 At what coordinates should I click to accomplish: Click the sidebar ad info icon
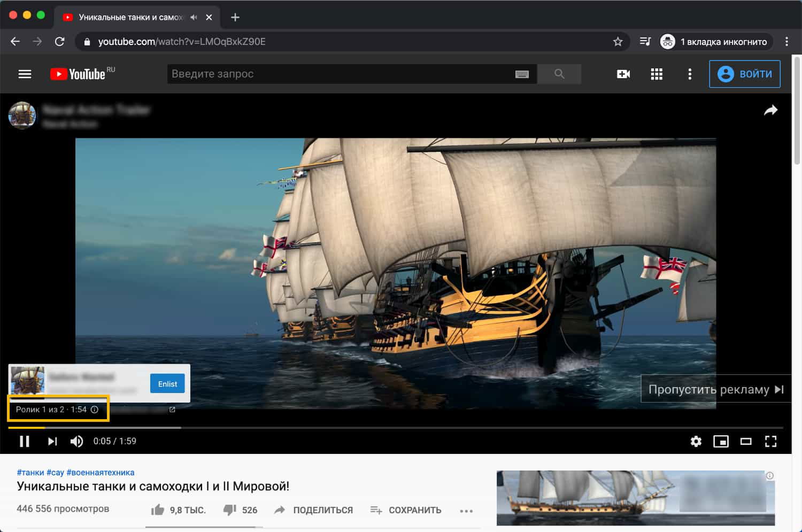click(770, 475)
